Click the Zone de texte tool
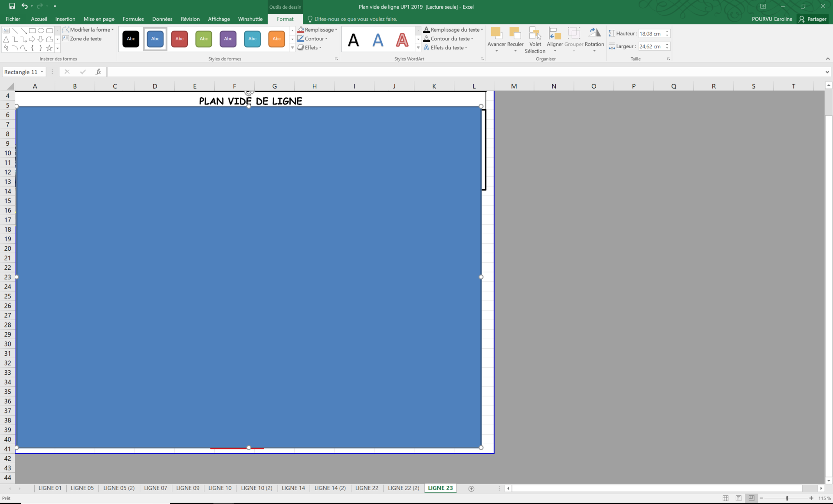The width and height of the screenshot is (833, 504). pyautogui.click(x=82, y=39)
